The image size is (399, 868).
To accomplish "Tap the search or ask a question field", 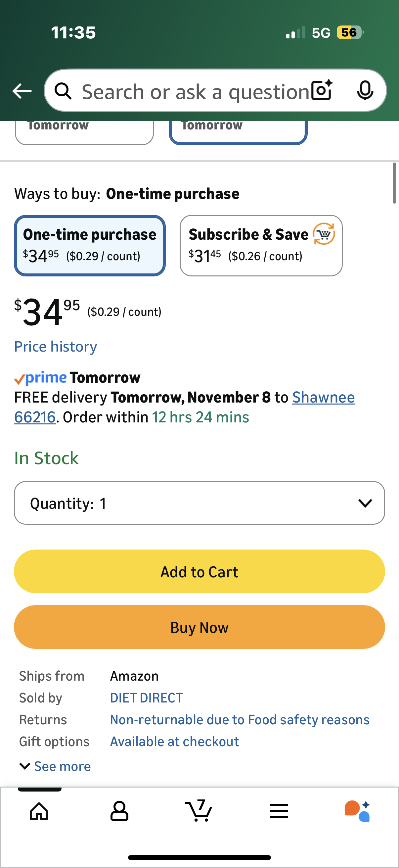I will [x=195, y=92].
